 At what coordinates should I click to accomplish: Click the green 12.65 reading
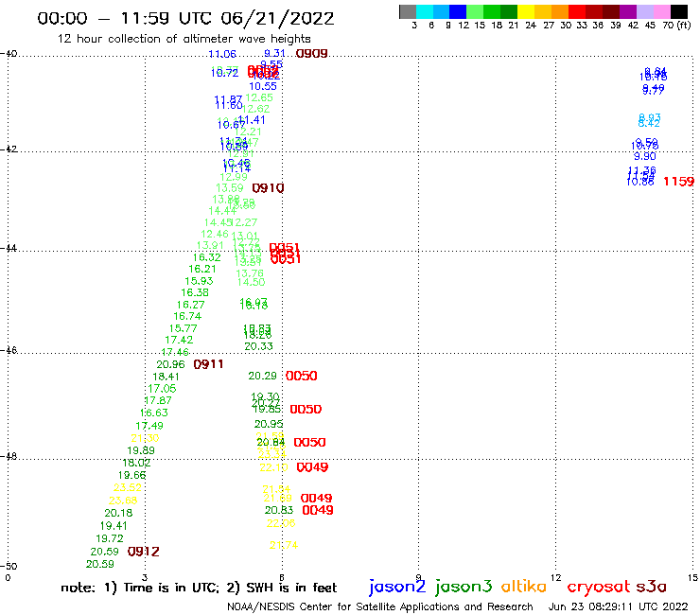coord(259,97)
